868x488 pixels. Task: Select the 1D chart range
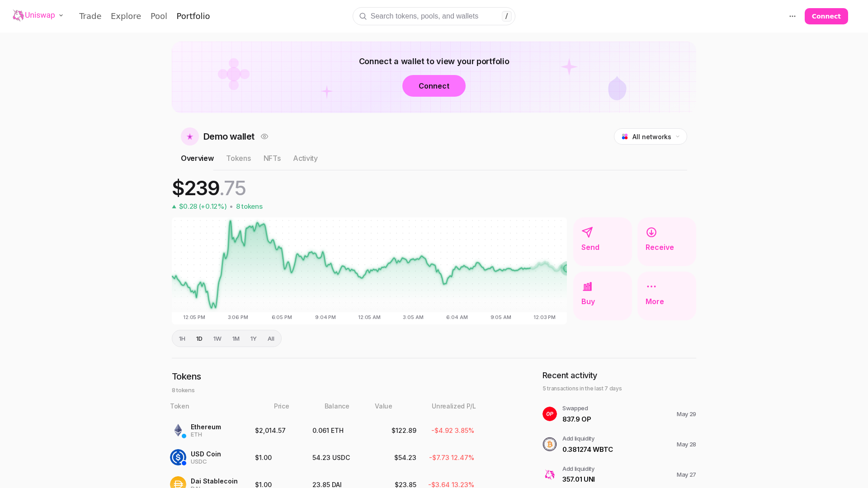[199, 338]
